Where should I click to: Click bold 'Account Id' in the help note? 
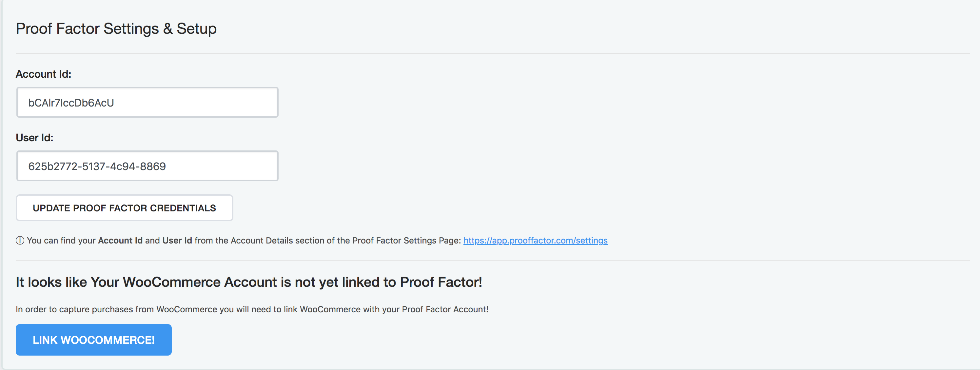tap(120, 241)
